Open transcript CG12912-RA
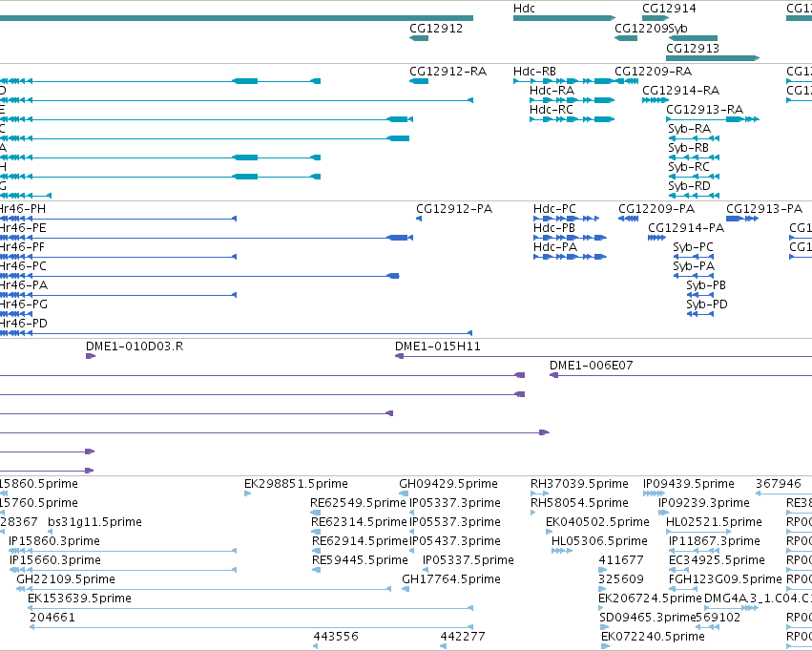Screen dimensions: 812x651 tap(448, 72)
